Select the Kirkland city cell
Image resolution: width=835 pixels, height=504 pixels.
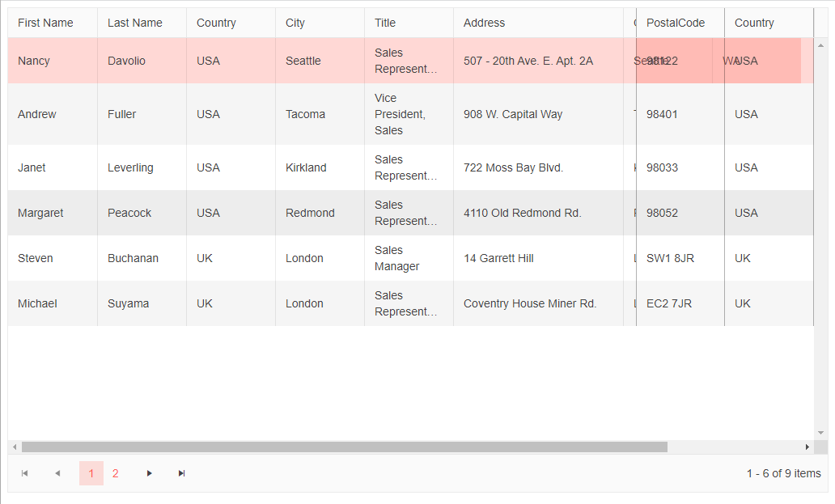click(x=306, y=167)
